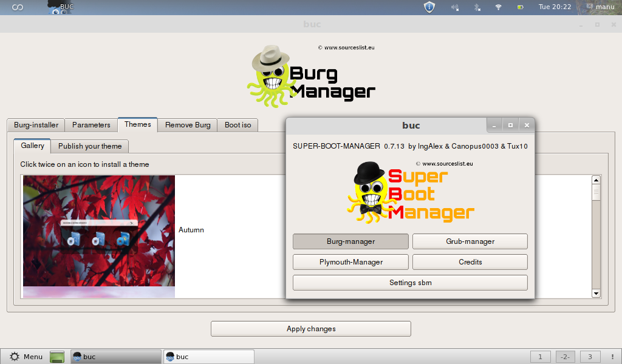Switch to the Parameters tab
The height and width of the screenshot is (364, 622).
click(91, 125)
